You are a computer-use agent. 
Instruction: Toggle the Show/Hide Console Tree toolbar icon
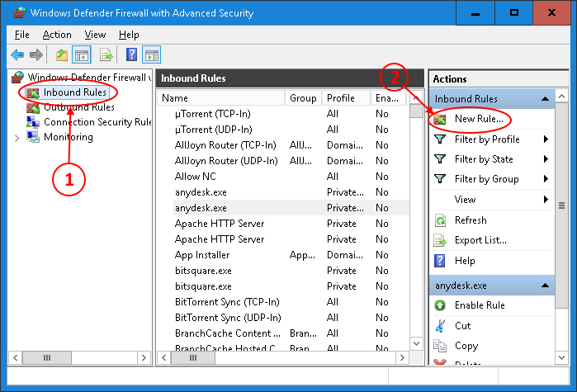pyautogui.click(x=82, y=54)
